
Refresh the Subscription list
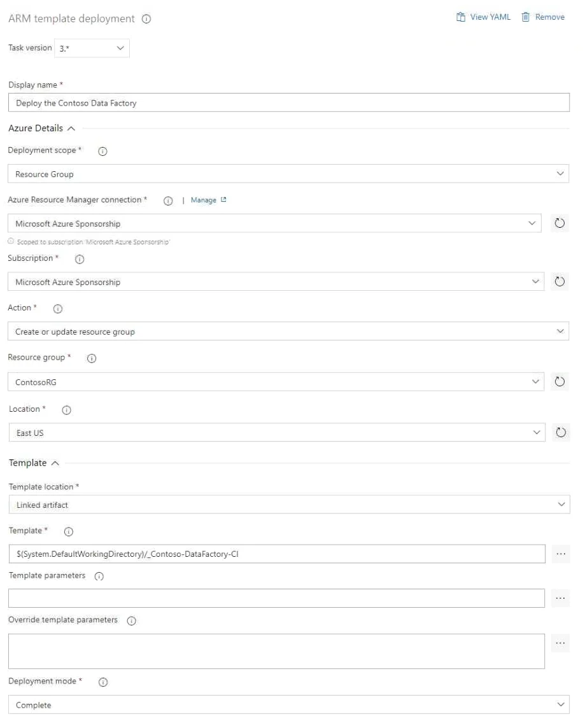pyautogui.click(x=560, y=282)
